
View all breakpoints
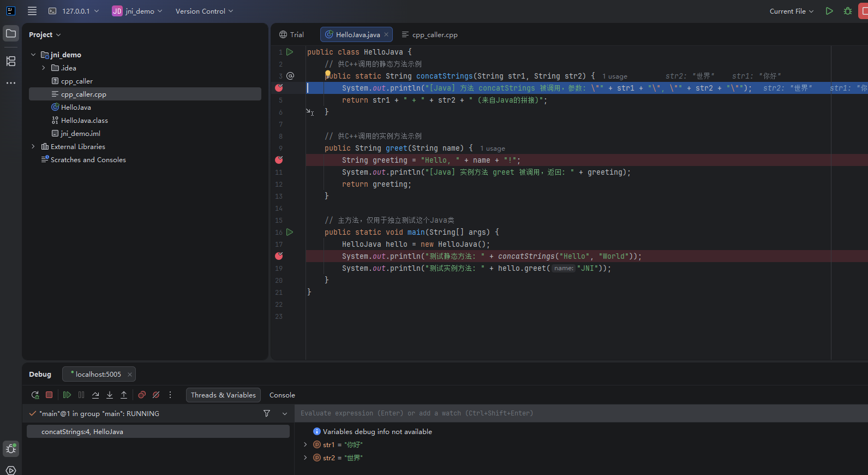click(x=142, y=395)
